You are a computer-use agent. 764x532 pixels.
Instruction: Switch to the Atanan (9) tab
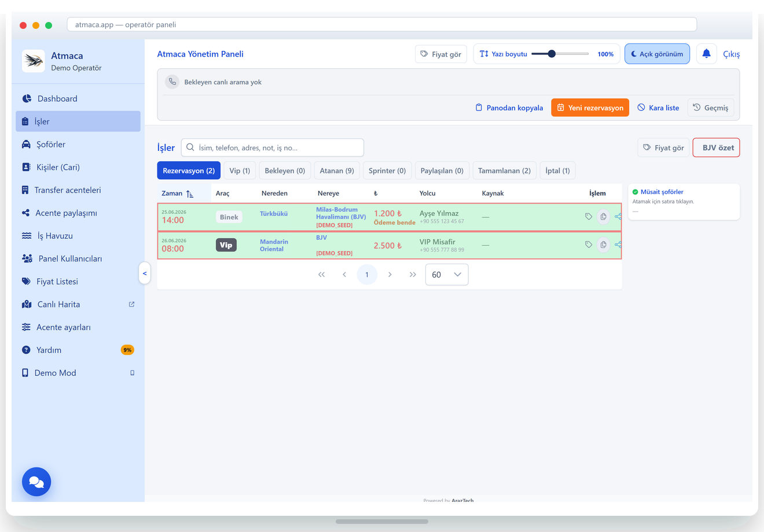tap(337, 171)
